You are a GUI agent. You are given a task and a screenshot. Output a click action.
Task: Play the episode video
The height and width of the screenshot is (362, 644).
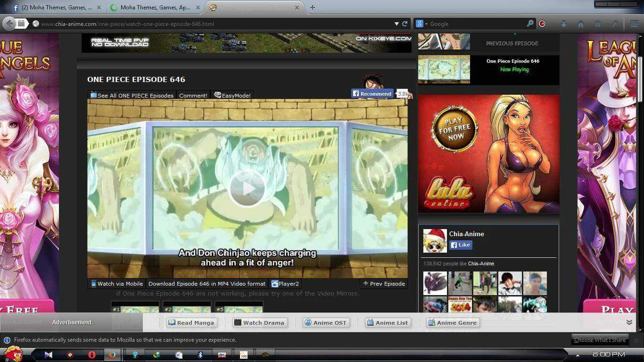point(247,189)
